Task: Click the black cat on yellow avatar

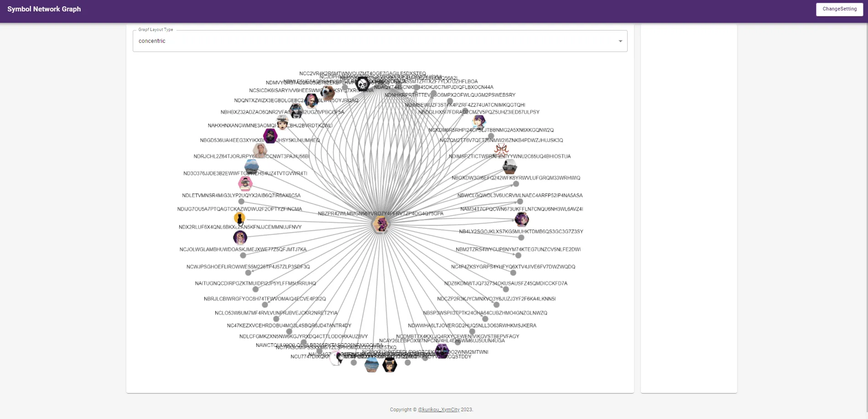Action: coord(239,218)
